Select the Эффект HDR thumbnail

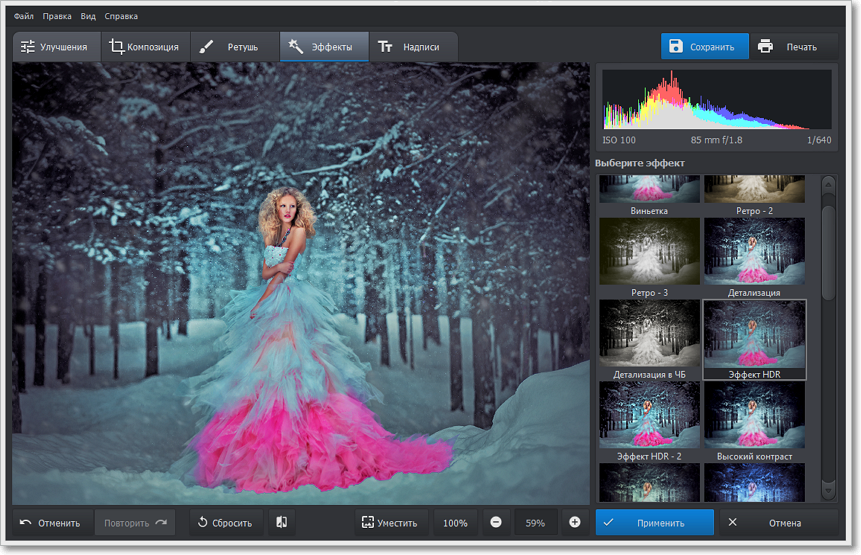[x=754, y=340]
